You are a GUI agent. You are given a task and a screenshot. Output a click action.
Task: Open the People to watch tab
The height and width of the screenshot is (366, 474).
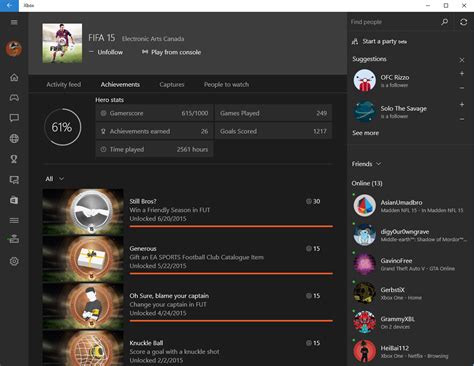[x=226, y=84]
